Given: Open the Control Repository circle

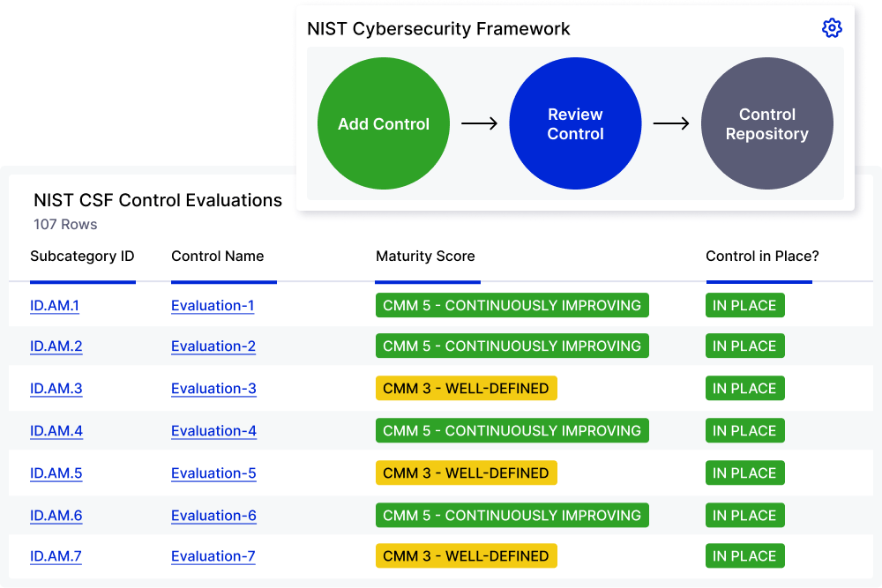Looking at the screenshot, I should [x=766, y=124].
